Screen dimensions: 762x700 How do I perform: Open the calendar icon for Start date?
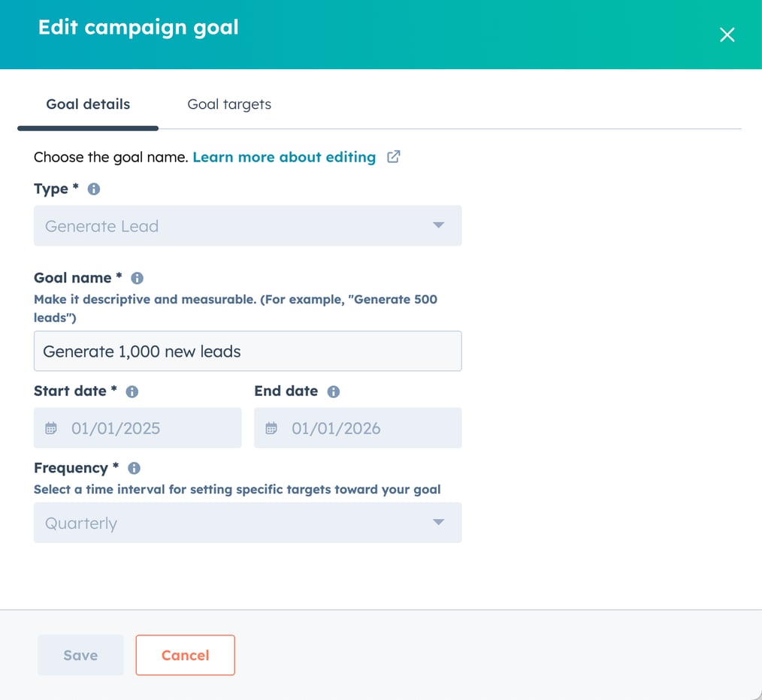click(51, 427)
